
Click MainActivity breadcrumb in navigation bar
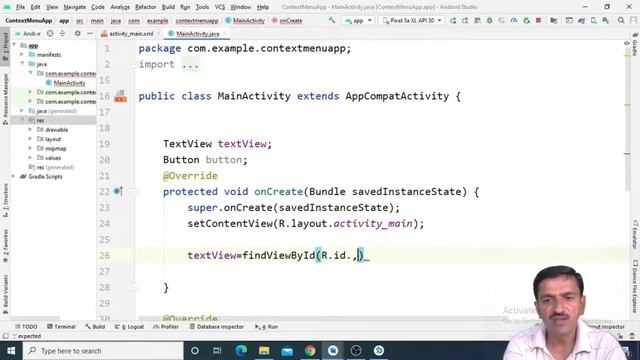[245, 20]
